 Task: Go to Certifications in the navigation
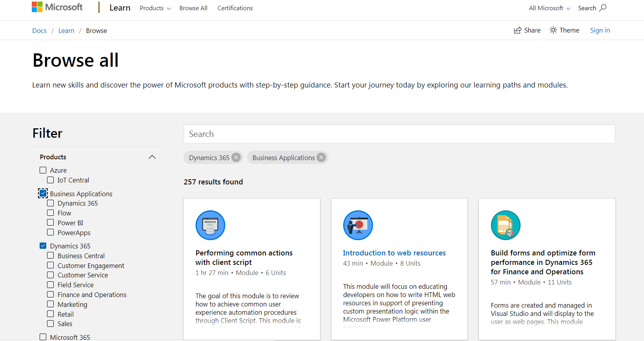pyautogui.click(x=235, y=8)
